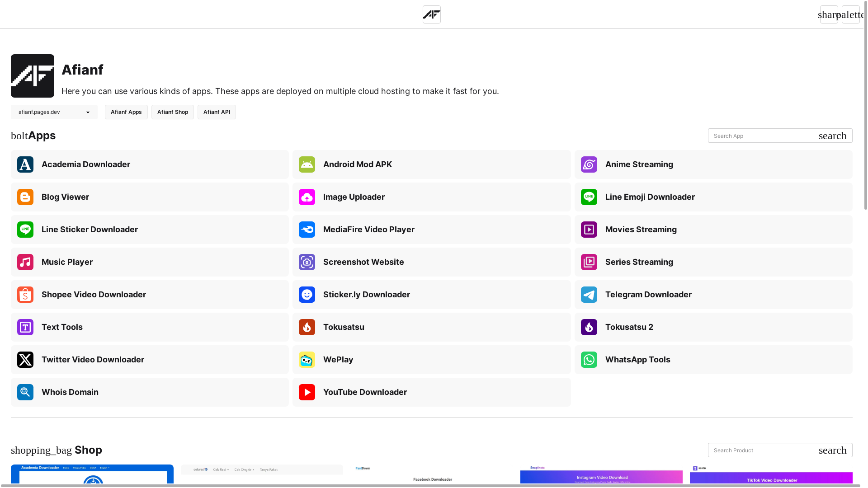Open the Instagram Video Download thumbnail
The width and height of the screenshot is (868, 488).
(x=601, y=474)
